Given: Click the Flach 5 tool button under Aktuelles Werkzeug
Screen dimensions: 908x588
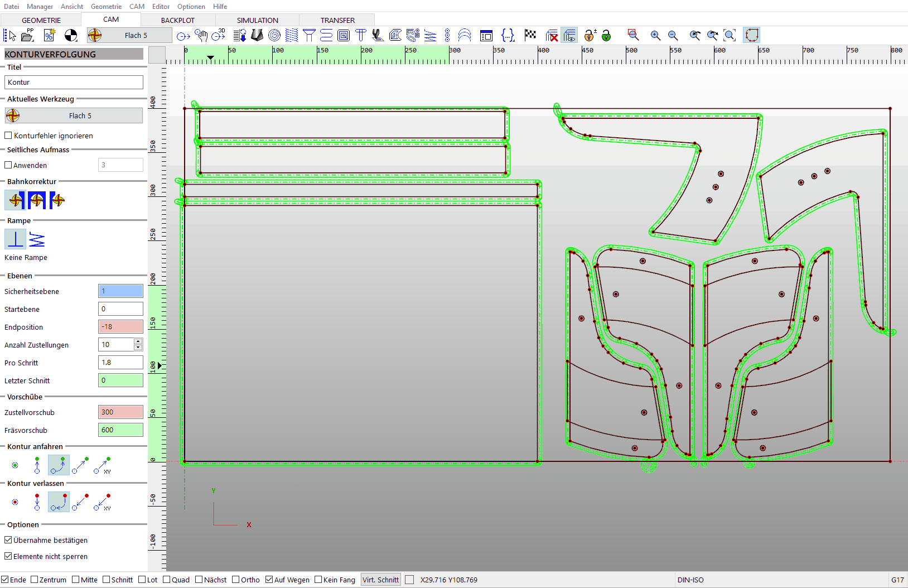Looking at the screenshot, I should tap(74, 115).
